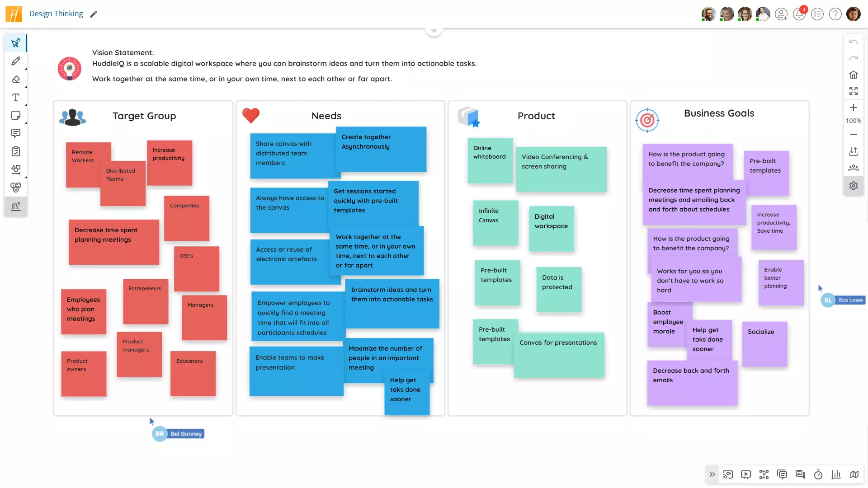Expand the collapsed bottom toolbar chevrons
868x488 pixels.
coord(712,474)
